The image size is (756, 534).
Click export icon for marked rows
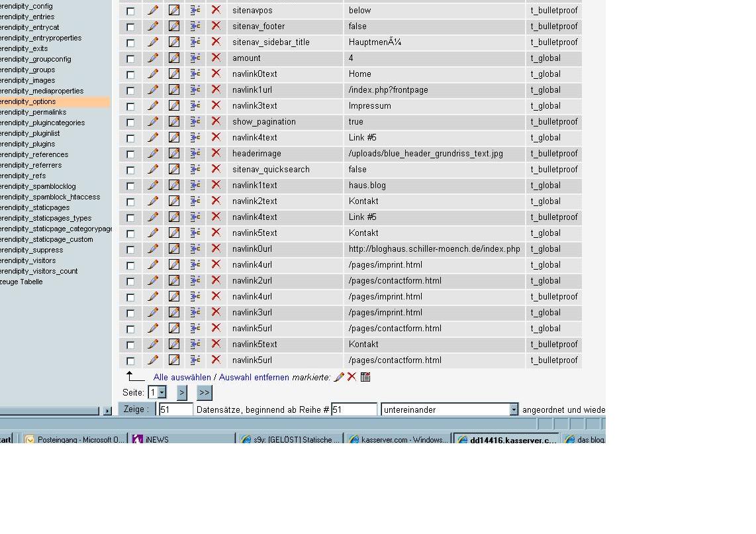point(365,377)
